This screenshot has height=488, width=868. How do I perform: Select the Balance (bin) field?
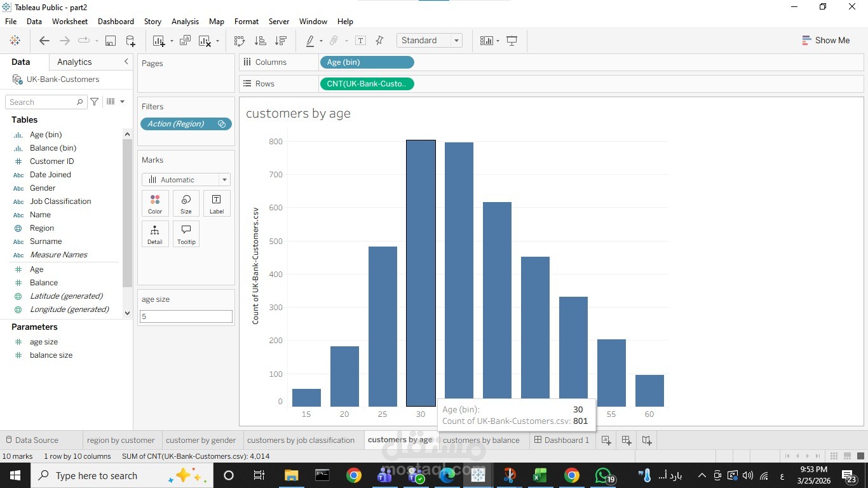[53, 148]
